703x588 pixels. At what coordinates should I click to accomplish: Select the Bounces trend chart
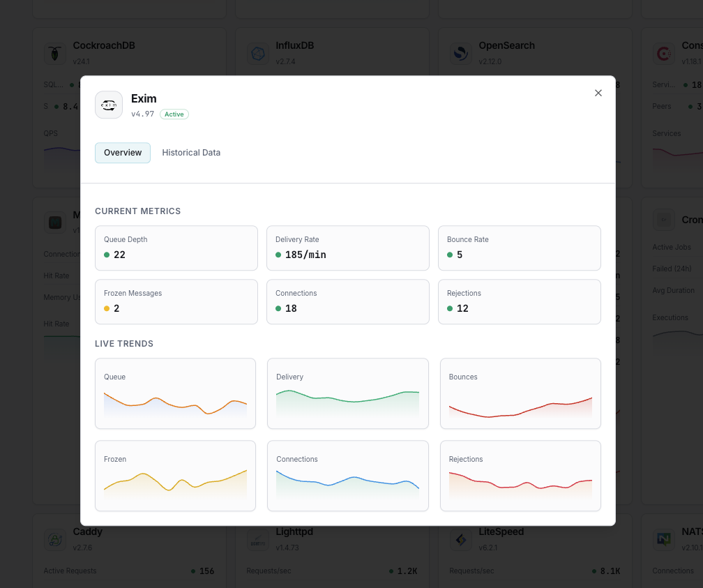click(520, 394)
